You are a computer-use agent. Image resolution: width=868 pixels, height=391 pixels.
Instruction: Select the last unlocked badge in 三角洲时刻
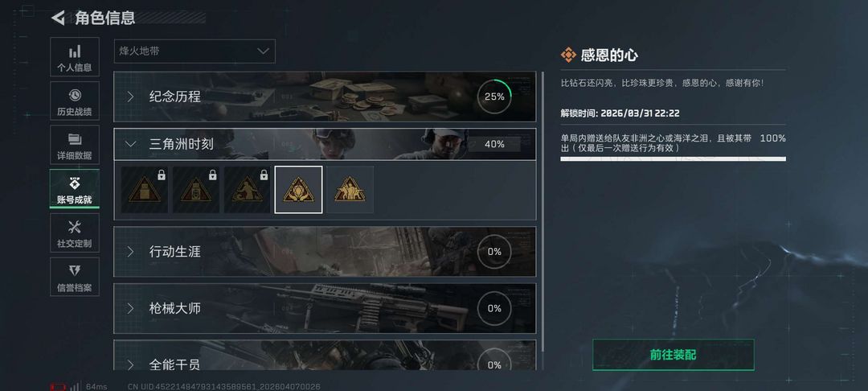pos(350,189)
